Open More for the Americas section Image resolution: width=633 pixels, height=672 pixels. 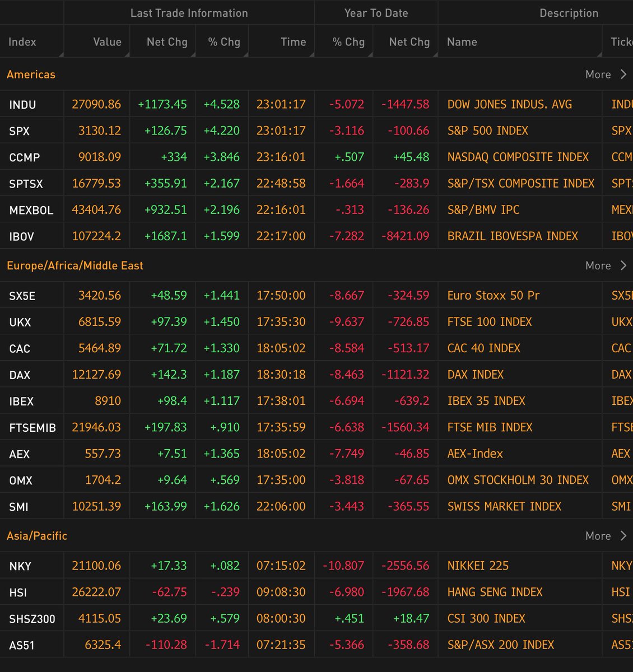(606, 74)
